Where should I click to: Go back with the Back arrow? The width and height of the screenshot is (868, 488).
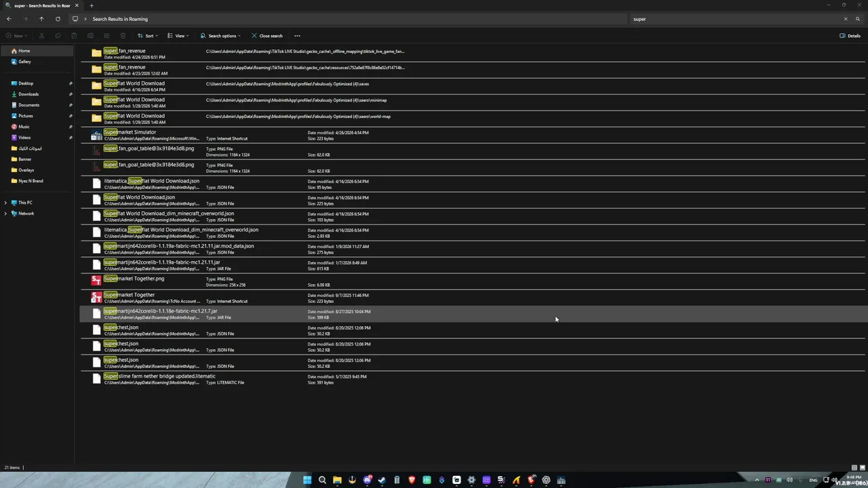click(9, 19)
